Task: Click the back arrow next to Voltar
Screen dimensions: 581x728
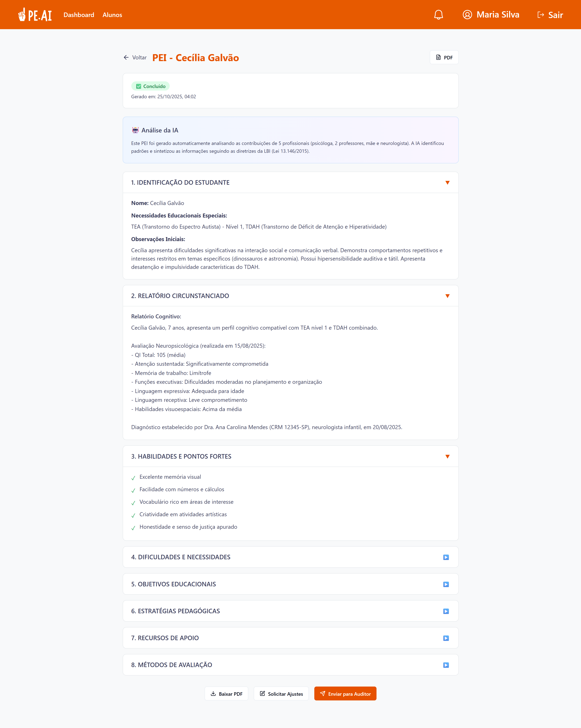Action: click(126, 57)
